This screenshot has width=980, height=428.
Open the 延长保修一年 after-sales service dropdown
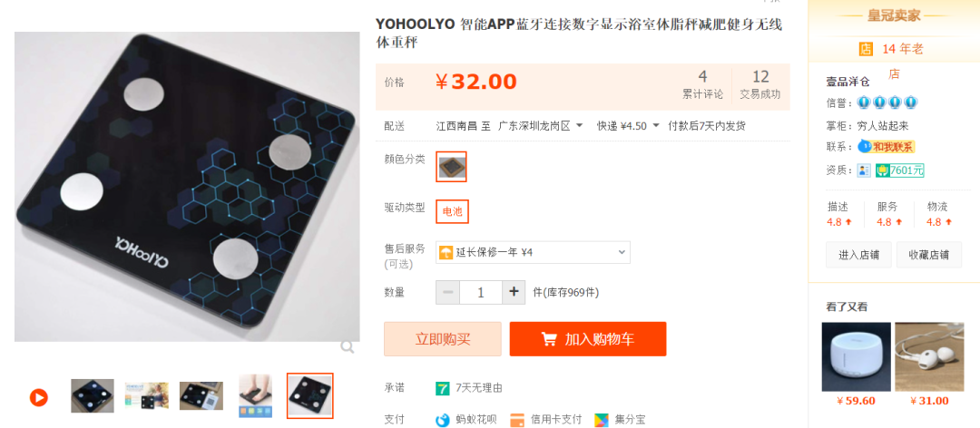534,252
